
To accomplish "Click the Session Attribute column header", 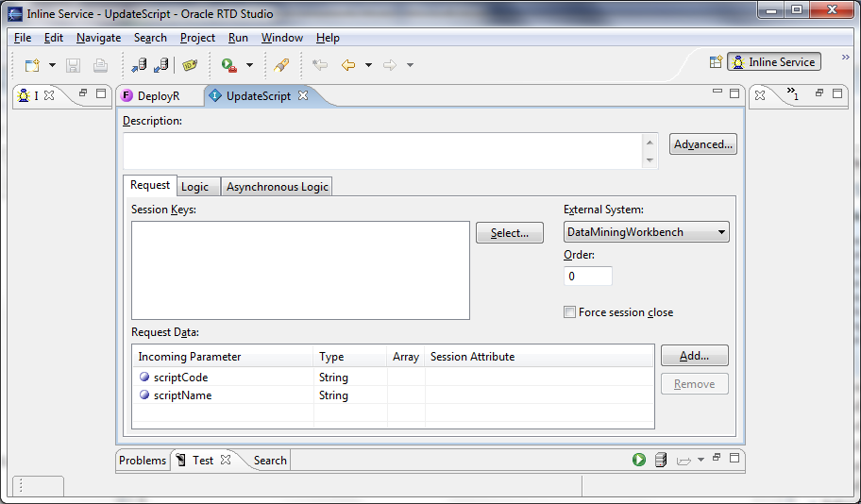I will pos(539,357).
